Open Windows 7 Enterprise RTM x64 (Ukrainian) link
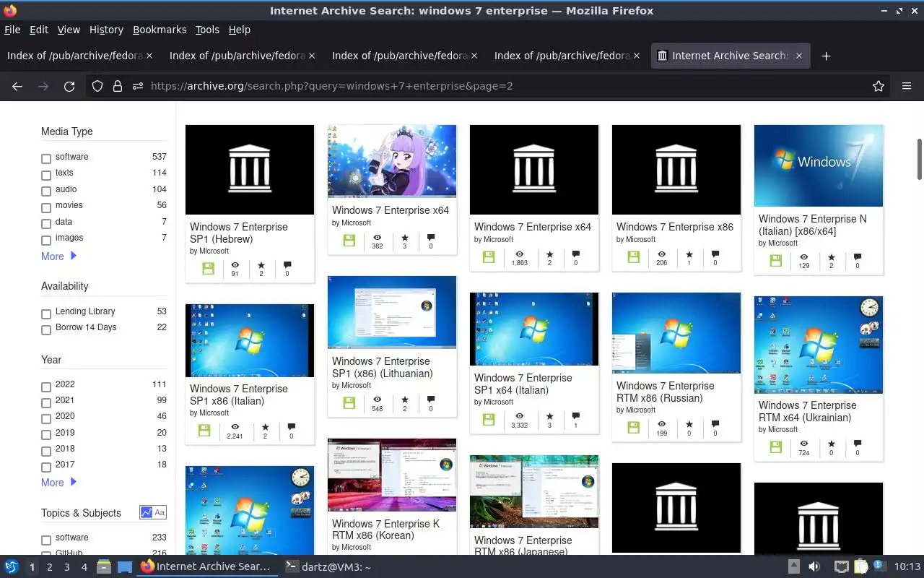Screen dimensions: 924x578 pyautogui.click(x=808, y=411)
